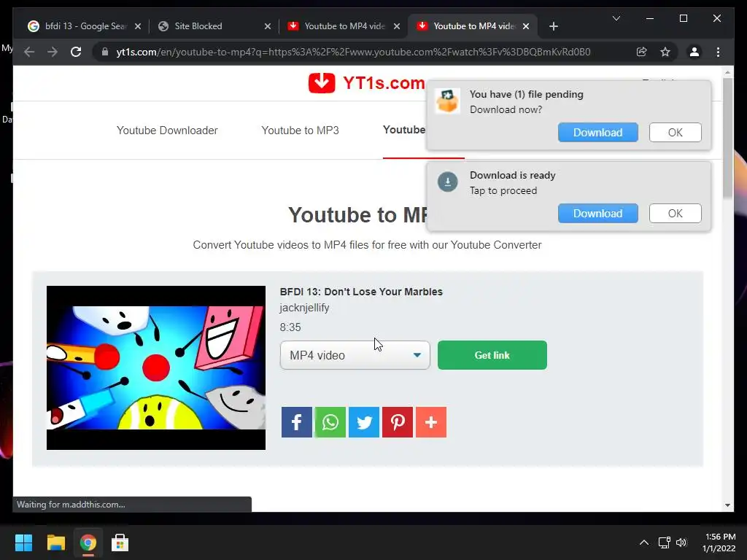The height and width of the screenshot is (560, 747).
Task: Open File Explorer from taskbar
Action: [x=55, y=542]
